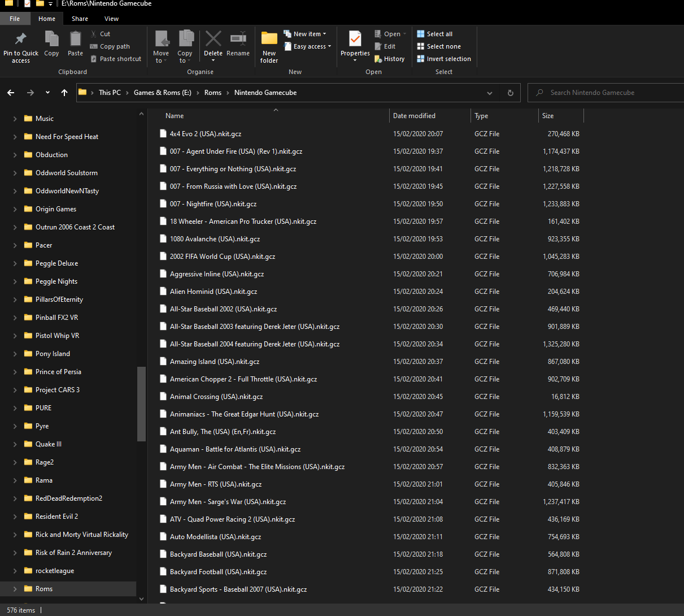The image size is (684, 616).
Task: Sort by Date modified column
Action: [430, 116]
